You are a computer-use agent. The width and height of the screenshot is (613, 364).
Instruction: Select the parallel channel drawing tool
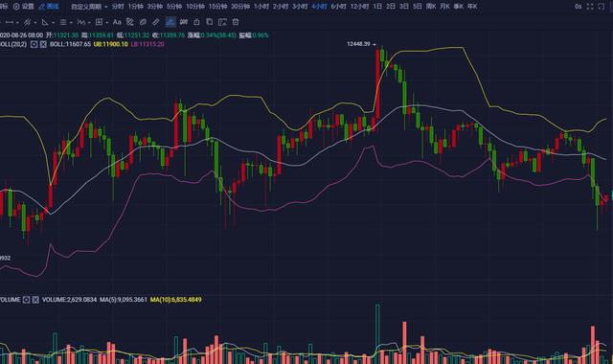point(27,22)
